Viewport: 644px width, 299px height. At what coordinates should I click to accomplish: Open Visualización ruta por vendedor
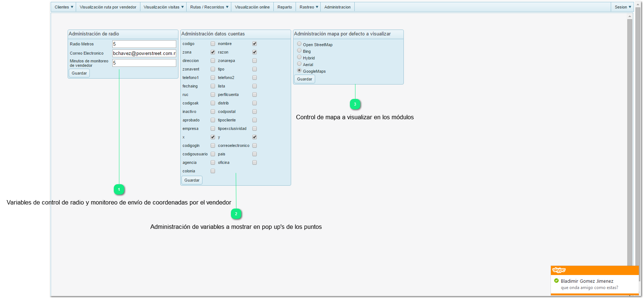[x=108, y=7]
